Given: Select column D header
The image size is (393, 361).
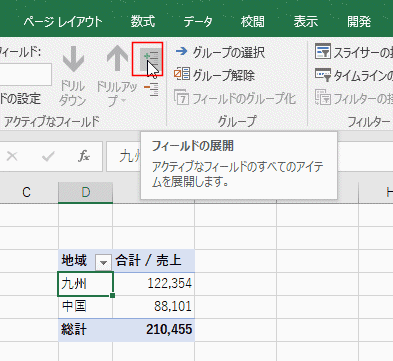Looking at the screenshot, I should click(86, 192).
